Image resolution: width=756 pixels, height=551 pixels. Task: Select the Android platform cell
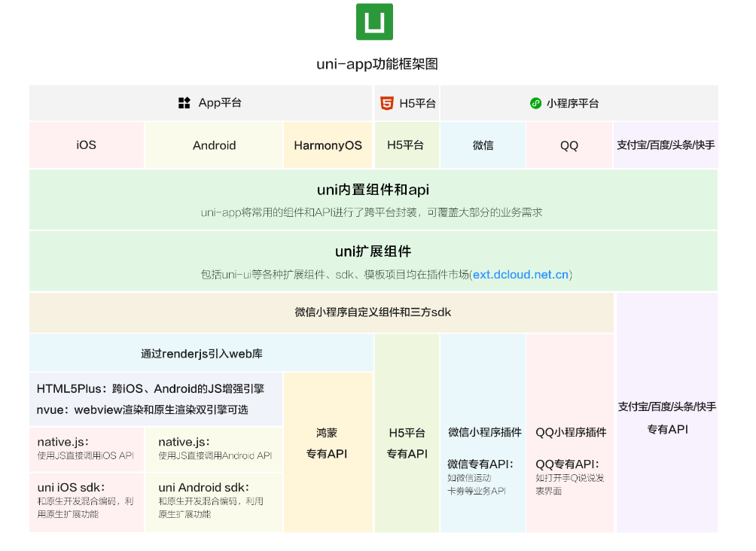tap(214, 144)
